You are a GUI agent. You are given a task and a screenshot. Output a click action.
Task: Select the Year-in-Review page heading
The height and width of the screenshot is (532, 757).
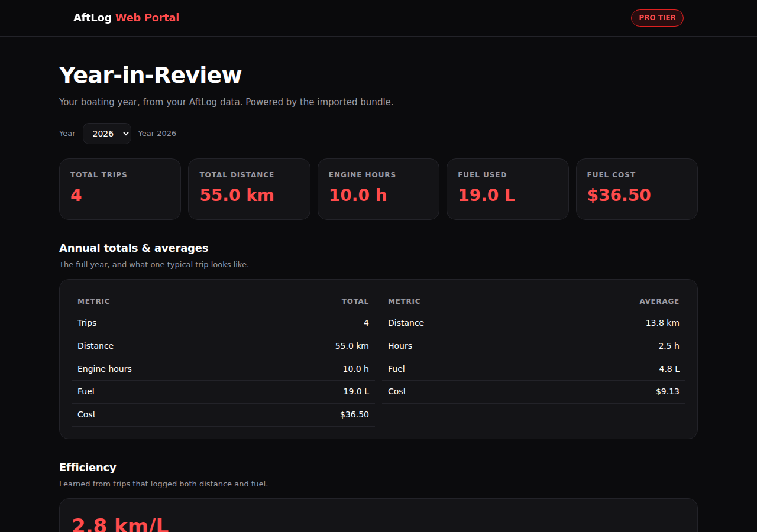(x=150, y=75)
